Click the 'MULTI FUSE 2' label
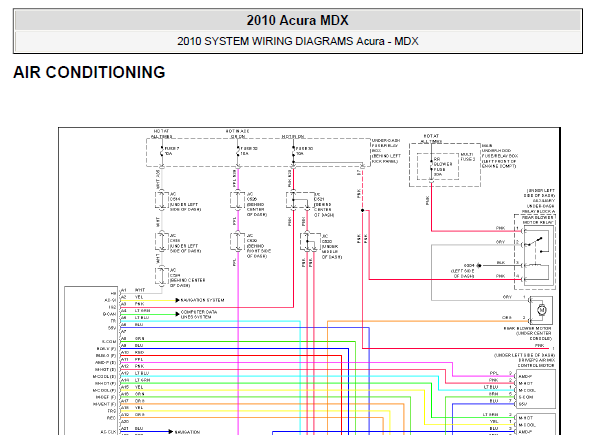This screenshot has height=435, width=599. (x=468, y=157)
